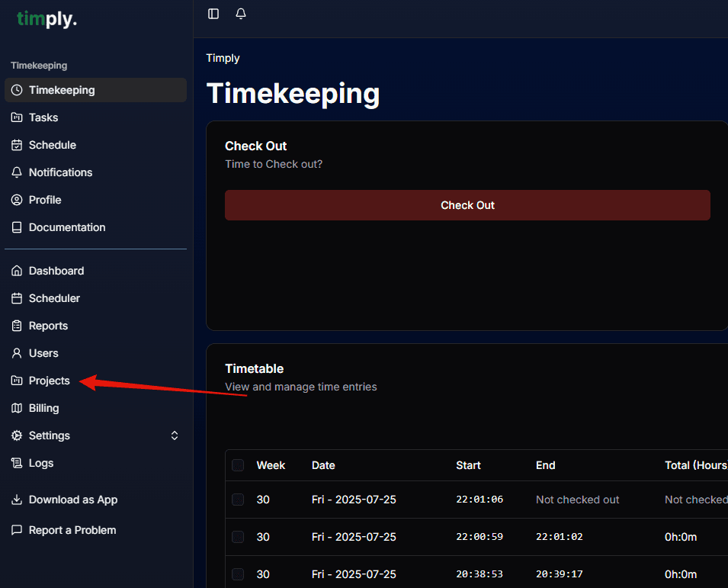728x588 pixels.
Task: Click the Documentation book icon
Action: click(x=17, y=227)
